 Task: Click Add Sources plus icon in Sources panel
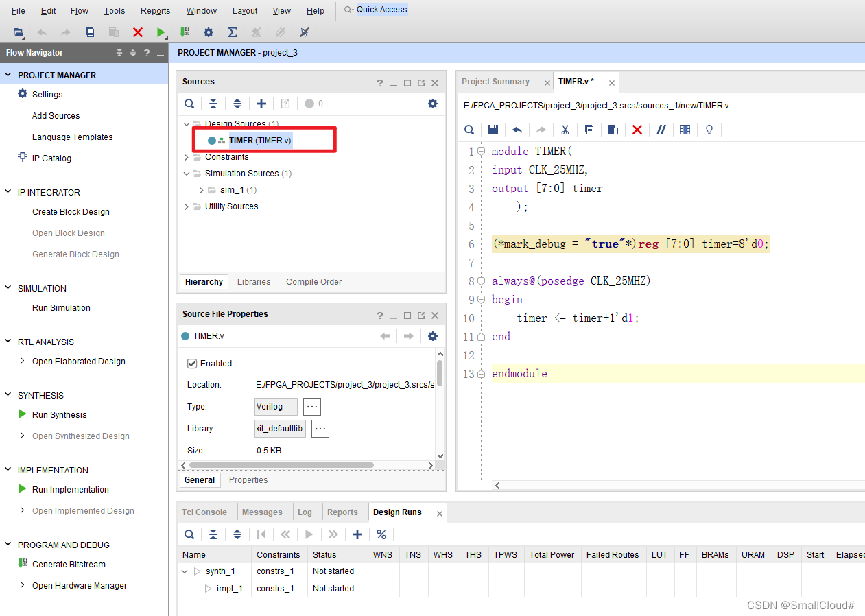click(261, 104)
